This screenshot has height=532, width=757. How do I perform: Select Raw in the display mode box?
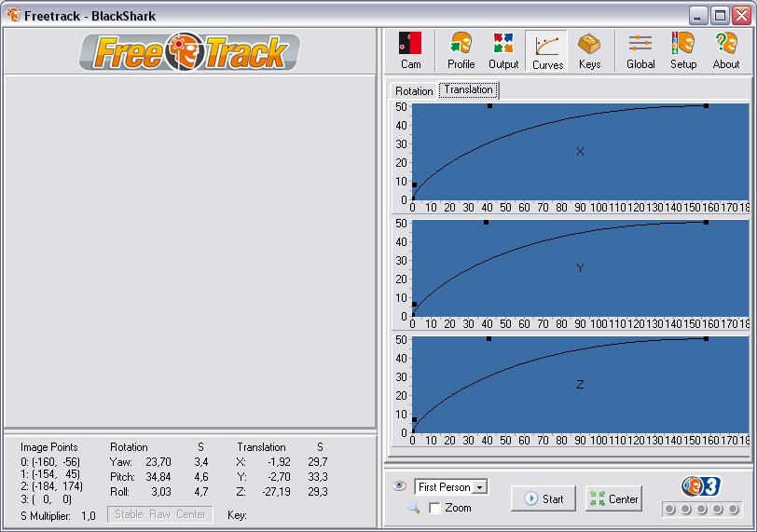click(159, 514)
